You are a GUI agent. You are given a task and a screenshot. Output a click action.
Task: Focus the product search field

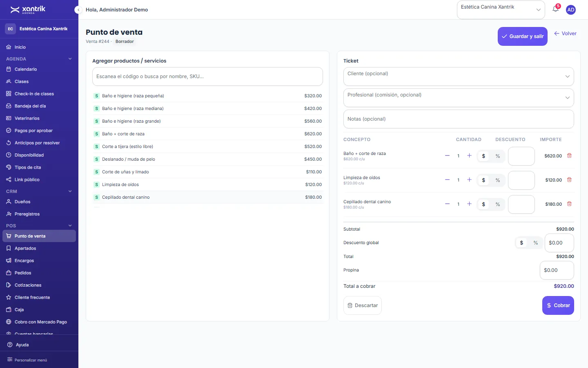207,76
